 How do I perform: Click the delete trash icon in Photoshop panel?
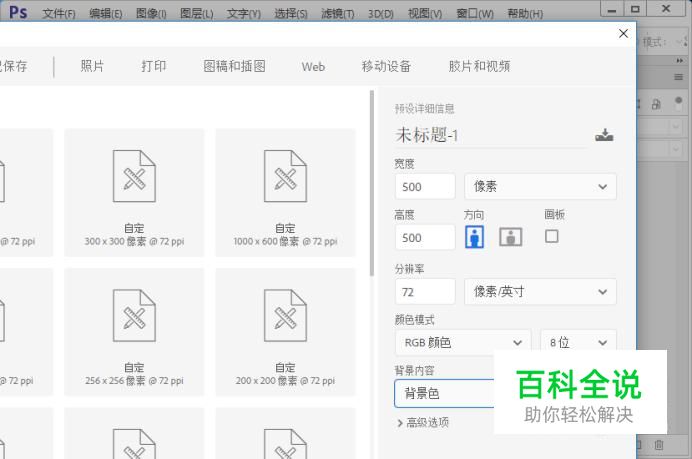659,445
